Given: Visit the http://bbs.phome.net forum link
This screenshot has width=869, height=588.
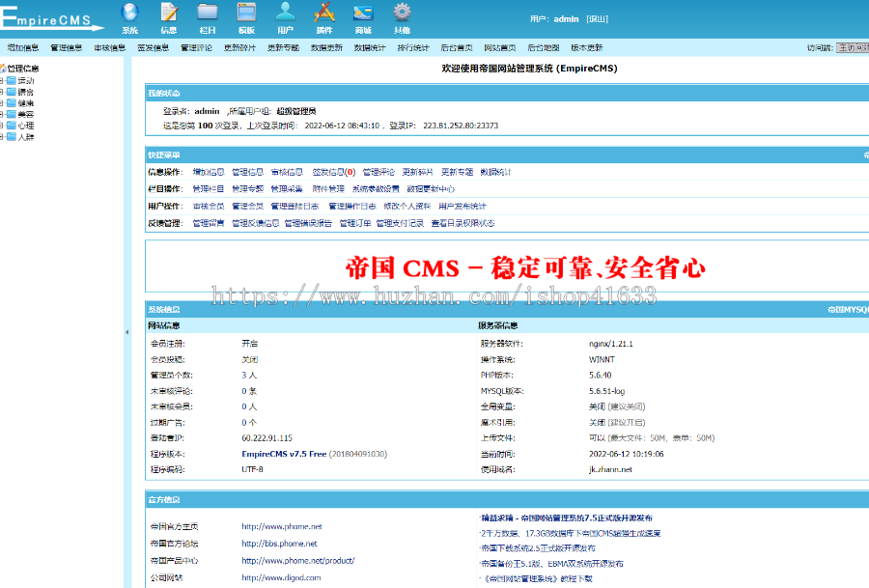Looking at the screenshot, I should (279, 544).
